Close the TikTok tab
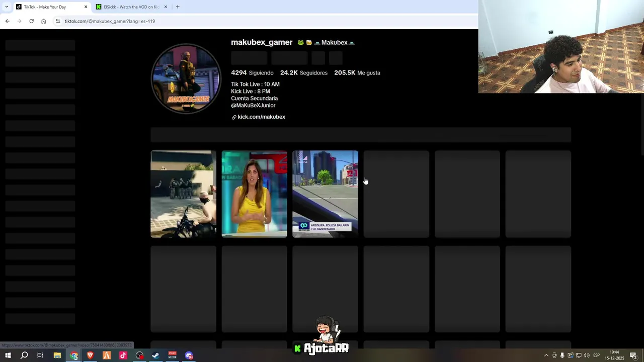Image resolution: width=644 pixels, height=362 pixels. (x=86, y=7)
